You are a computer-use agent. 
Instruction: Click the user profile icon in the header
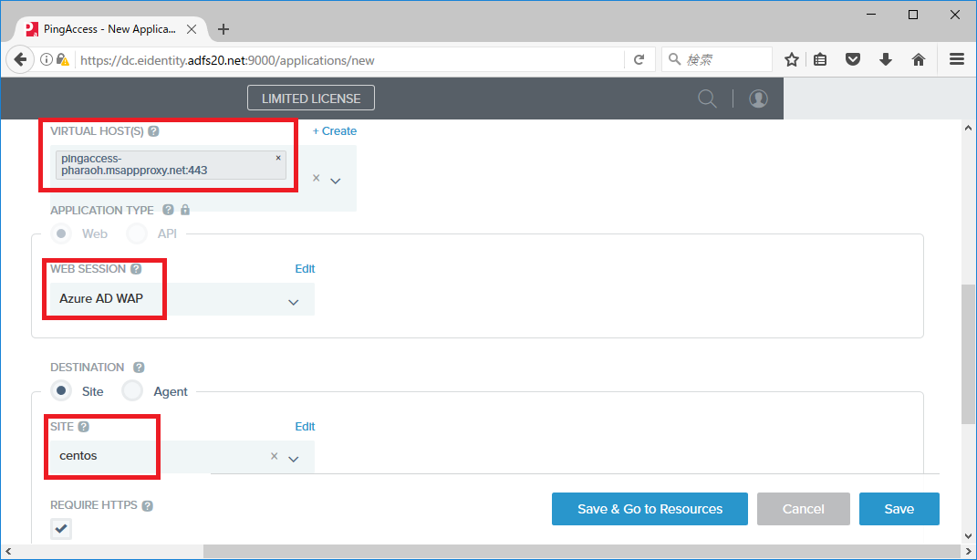(758, 98)
